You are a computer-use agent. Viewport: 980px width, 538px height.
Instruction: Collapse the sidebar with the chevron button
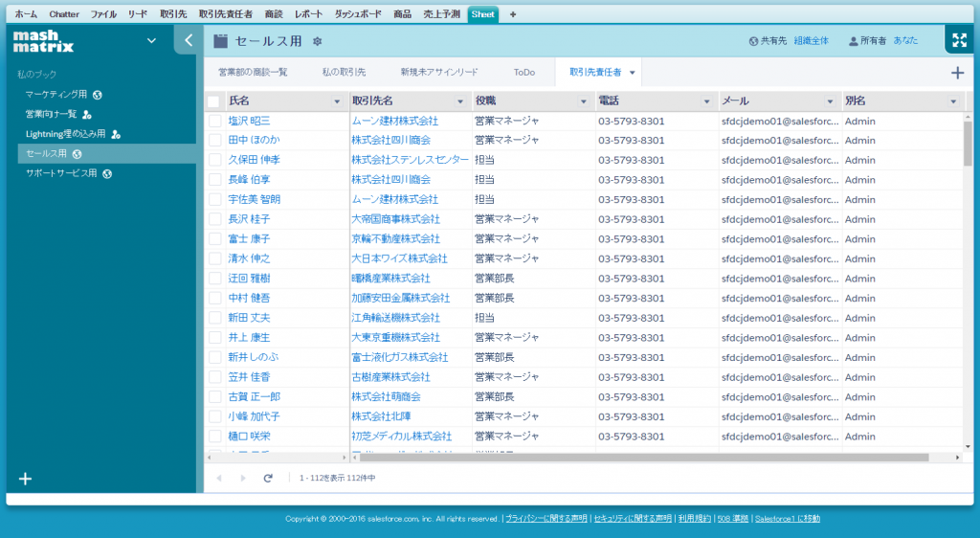coord(189,40)
